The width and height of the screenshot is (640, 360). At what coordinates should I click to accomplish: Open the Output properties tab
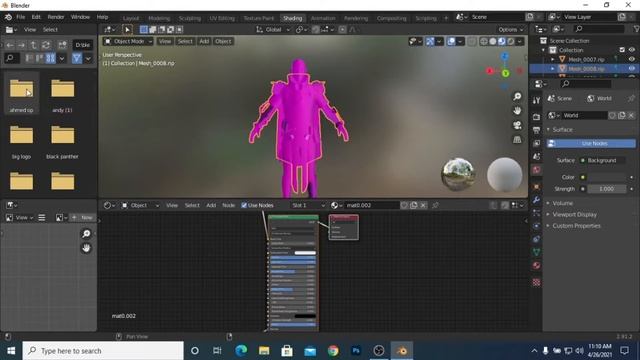pos(536,130)
